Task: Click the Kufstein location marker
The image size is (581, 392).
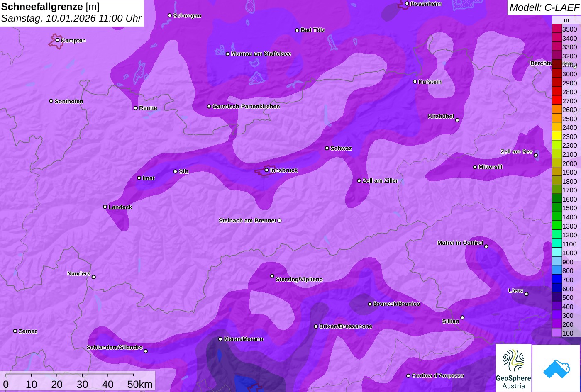Action: click(415, 82)
